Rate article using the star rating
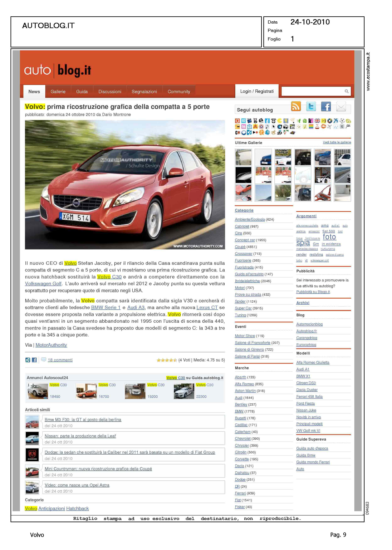The width and height of the screenshot is (392, 550). pos(166,360)
